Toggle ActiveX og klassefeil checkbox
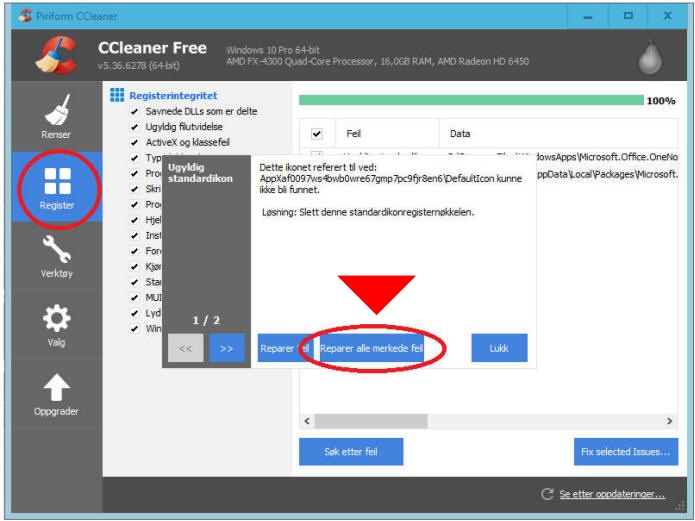The image size is (695, 521). click(x=134, y=142)
